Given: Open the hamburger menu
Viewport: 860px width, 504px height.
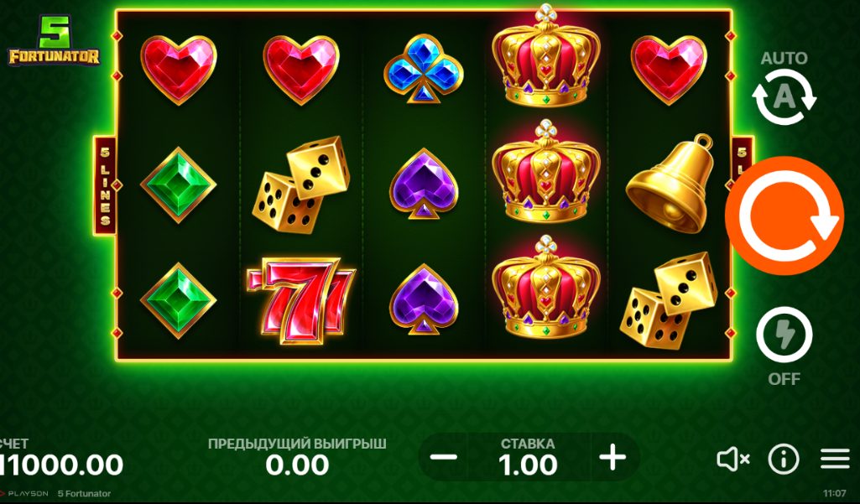Looking at the screenshot, I should [835, 459].
